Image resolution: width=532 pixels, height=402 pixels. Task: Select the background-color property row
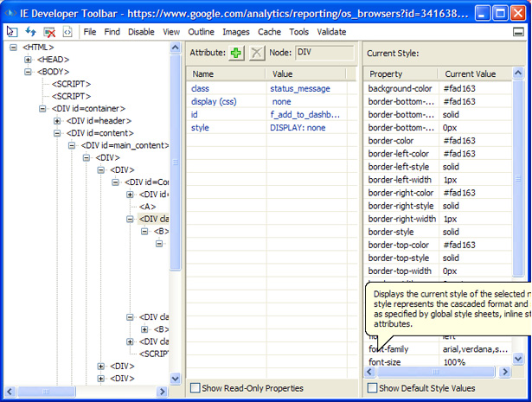point(438,89)
